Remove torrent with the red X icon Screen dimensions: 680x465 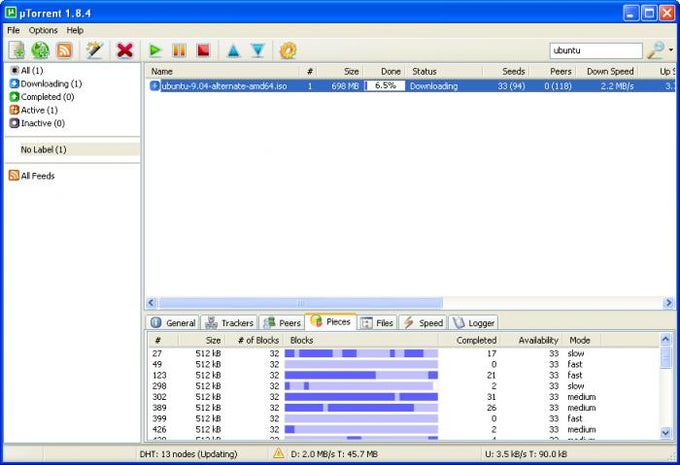pos(125,50)
